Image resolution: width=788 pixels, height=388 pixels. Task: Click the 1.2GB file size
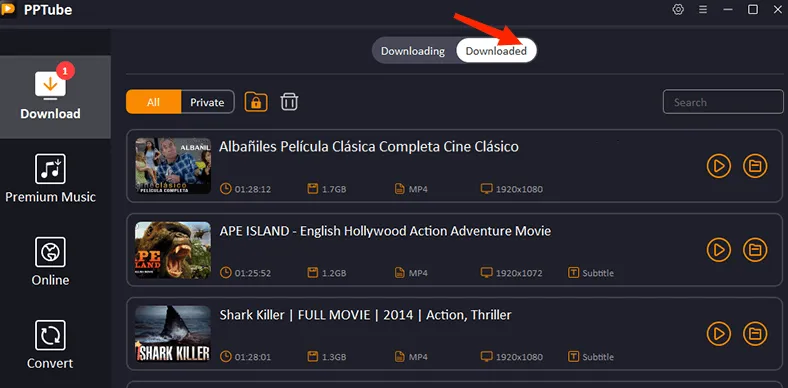pyautogui.click(x=327, y=273)
